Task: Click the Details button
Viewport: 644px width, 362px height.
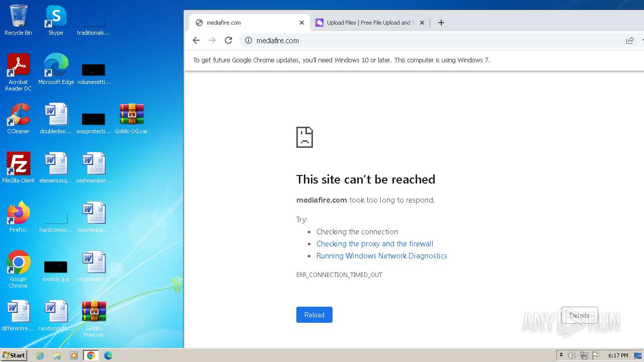Action: click(580, 315)
